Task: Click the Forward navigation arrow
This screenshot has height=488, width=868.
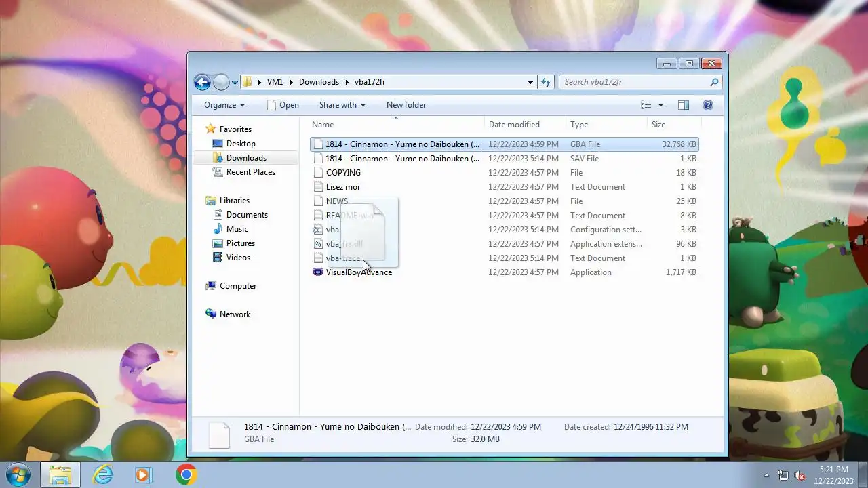Action: point(221,82)
